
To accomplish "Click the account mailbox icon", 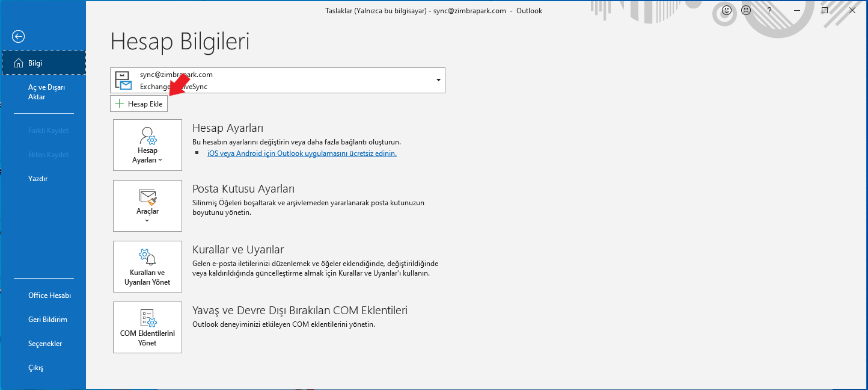I will (x=123, y=80).
